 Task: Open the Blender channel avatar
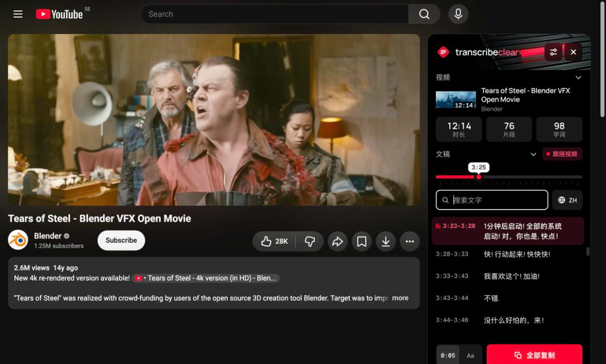tap(18, 240)
